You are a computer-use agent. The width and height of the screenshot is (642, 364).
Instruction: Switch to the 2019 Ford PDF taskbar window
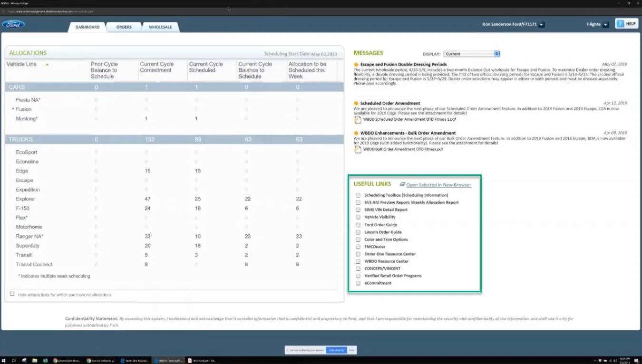click(x=202, y=360)
